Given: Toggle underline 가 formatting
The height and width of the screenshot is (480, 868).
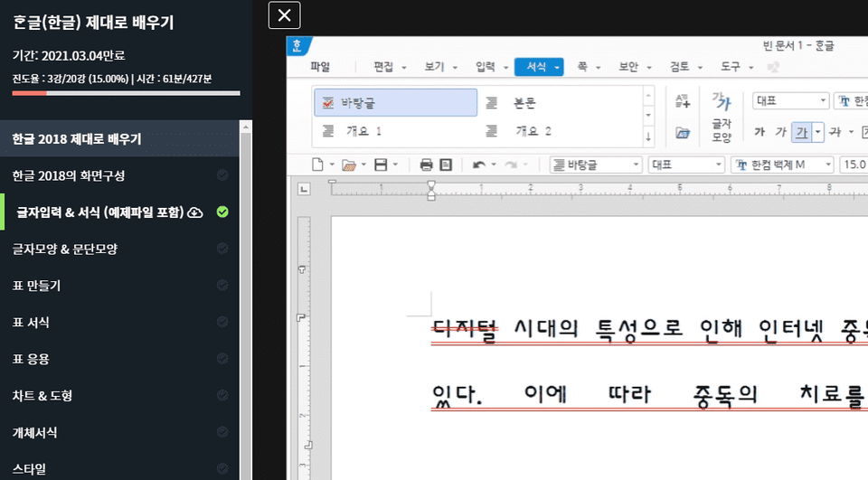Looking at the screenshot, I should pos(802,132).
